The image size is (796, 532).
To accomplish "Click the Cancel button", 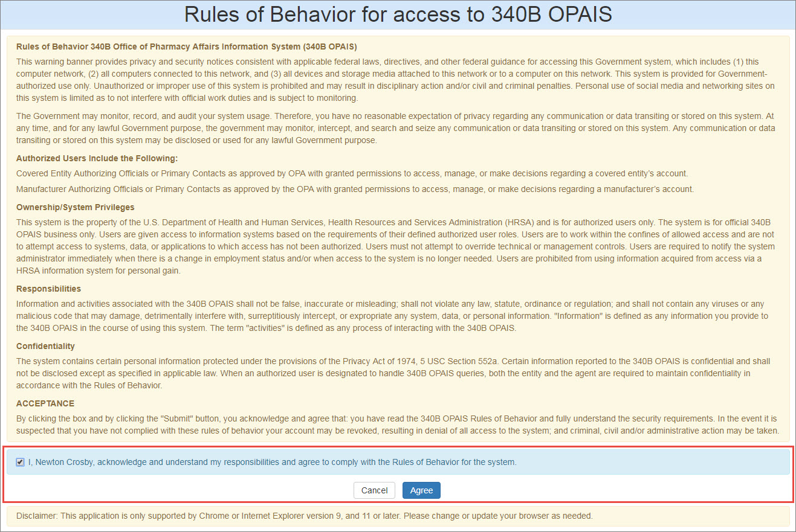I will pos(374,490).
